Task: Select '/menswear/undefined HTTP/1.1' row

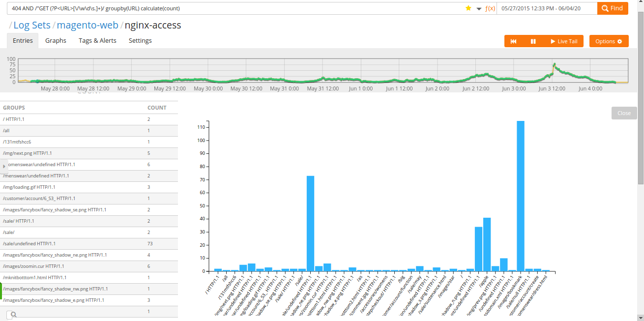Action: click(89, 176)
